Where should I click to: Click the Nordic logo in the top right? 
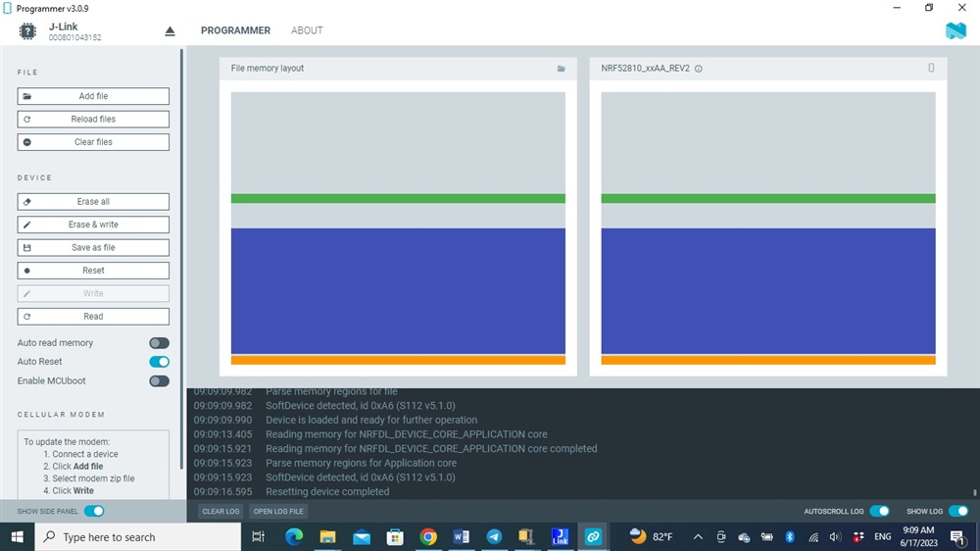[x=955, y=30]
